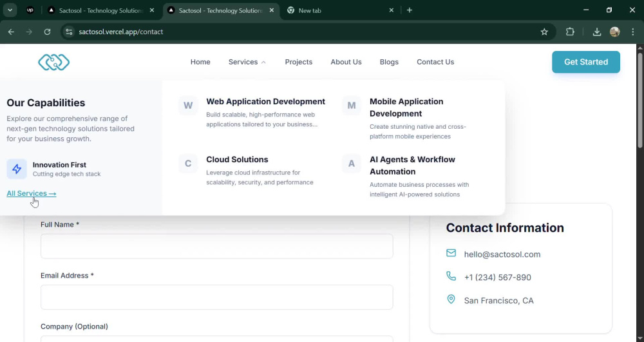
Task: Click the A icon for AI Agents
Action: pyautogui.click(x=352, y=164)
